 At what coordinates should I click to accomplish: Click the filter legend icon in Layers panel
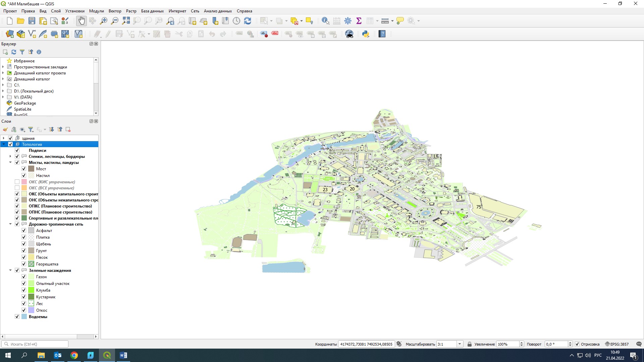pyautogui.click(x=31, y=129)
